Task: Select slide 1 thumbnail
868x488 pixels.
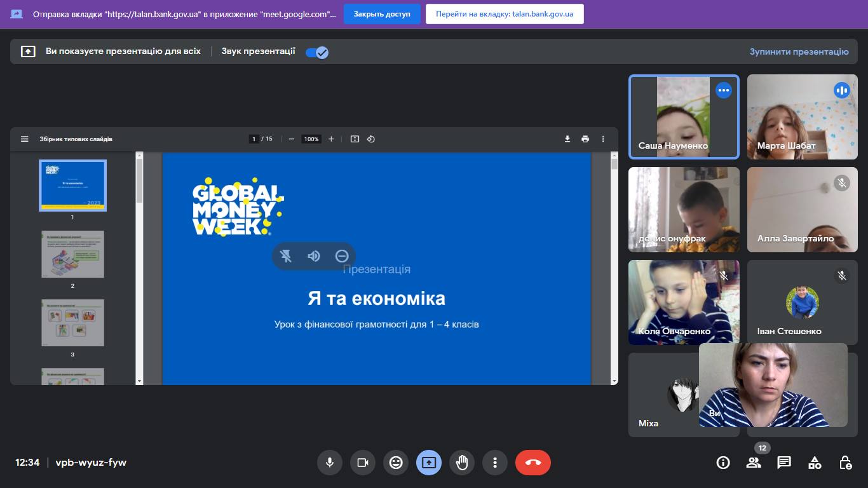Action: click(x=72, y=185)
